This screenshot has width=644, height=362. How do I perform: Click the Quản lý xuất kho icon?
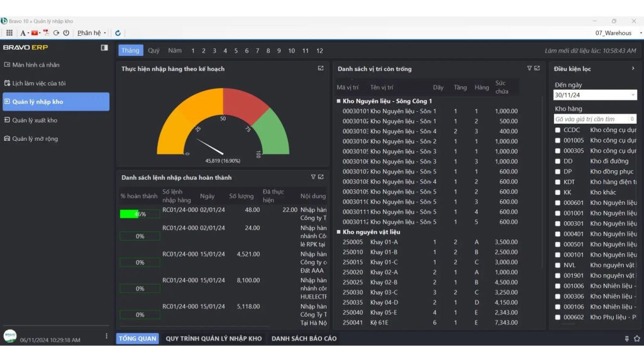(7, 120)
